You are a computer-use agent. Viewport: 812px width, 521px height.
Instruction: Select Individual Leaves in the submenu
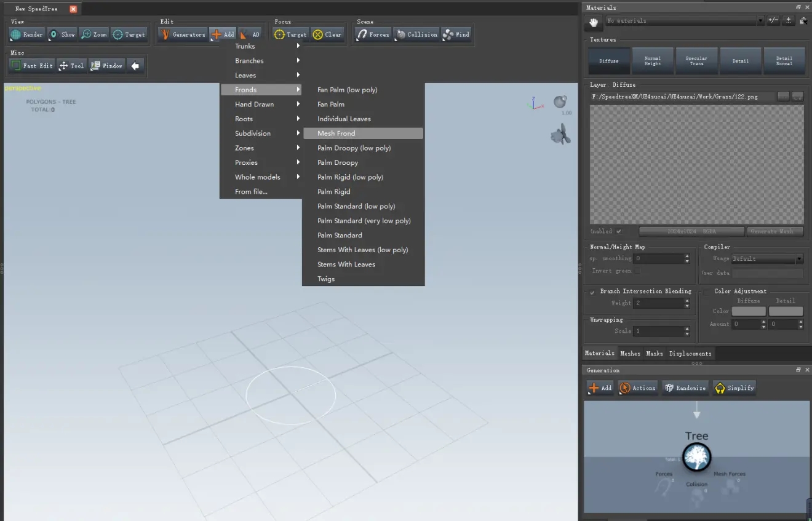pos(363,119)
